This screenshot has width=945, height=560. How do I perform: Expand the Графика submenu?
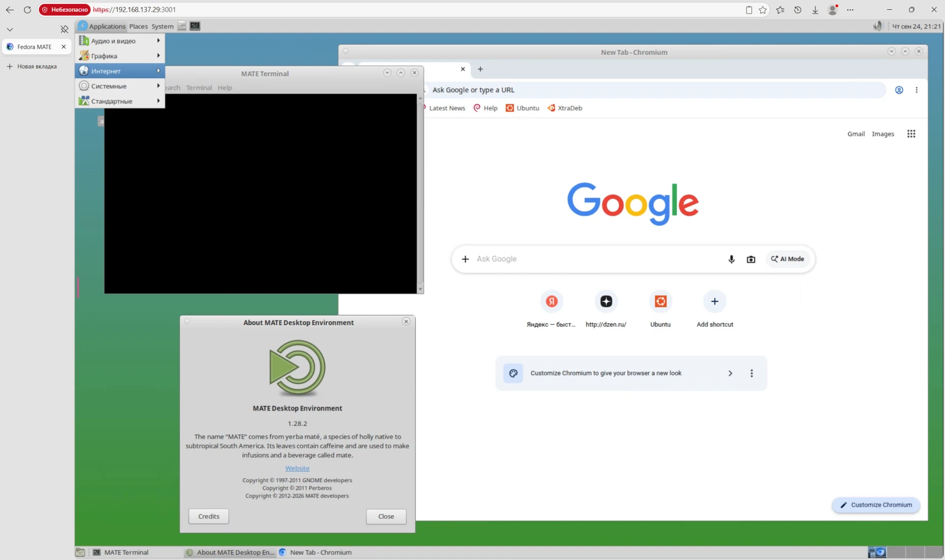point(120,56)
